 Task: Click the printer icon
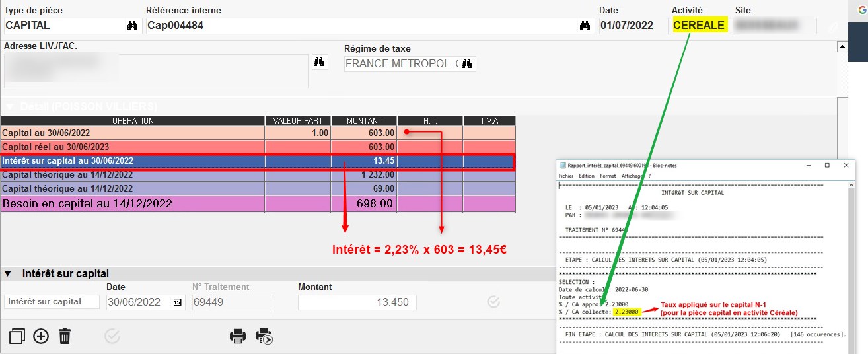pos(238,336)
